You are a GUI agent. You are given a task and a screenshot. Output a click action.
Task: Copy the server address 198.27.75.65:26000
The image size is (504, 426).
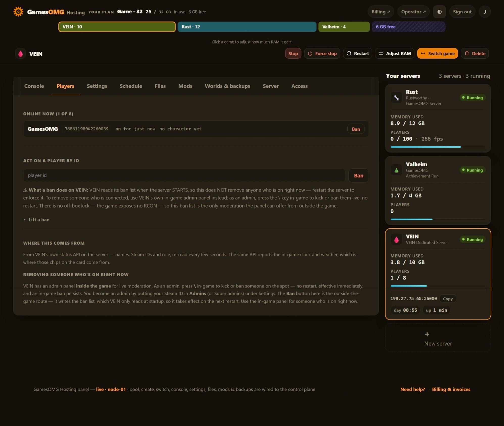[x=448, y=299]
